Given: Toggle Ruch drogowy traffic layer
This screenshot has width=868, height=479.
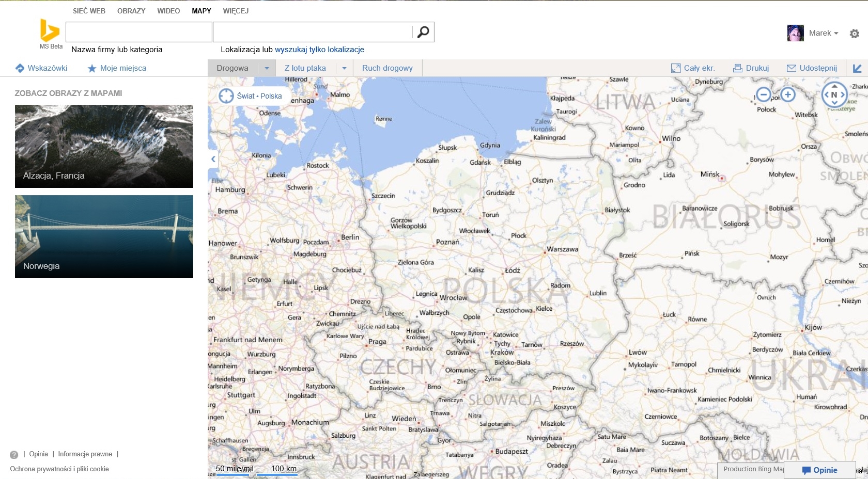Looking at the screenshot, I should [x=387, y=68].
